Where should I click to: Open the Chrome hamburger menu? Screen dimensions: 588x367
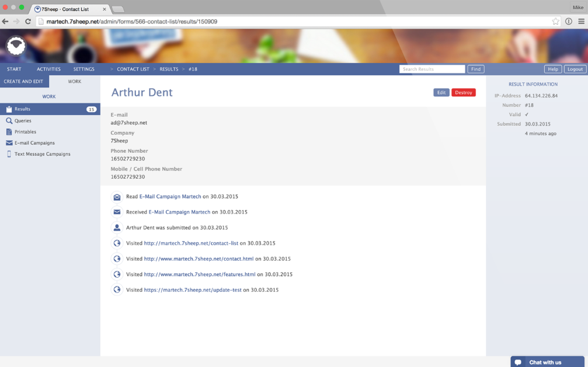click(581, 22)
